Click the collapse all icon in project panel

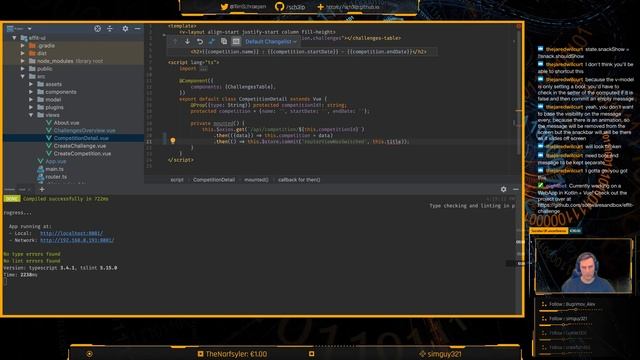pos(110,29)
